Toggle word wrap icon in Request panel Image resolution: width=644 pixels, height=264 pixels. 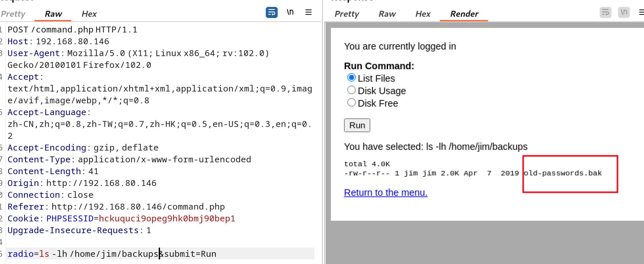coord(272,12)
